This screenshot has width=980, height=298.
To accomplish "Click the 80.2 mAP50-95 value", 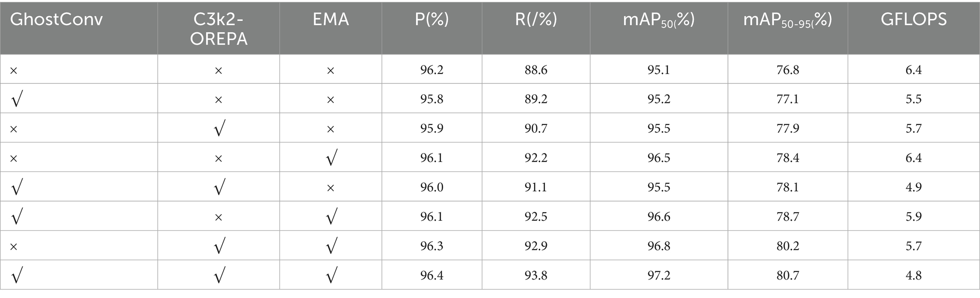I will tap(788, 246).
